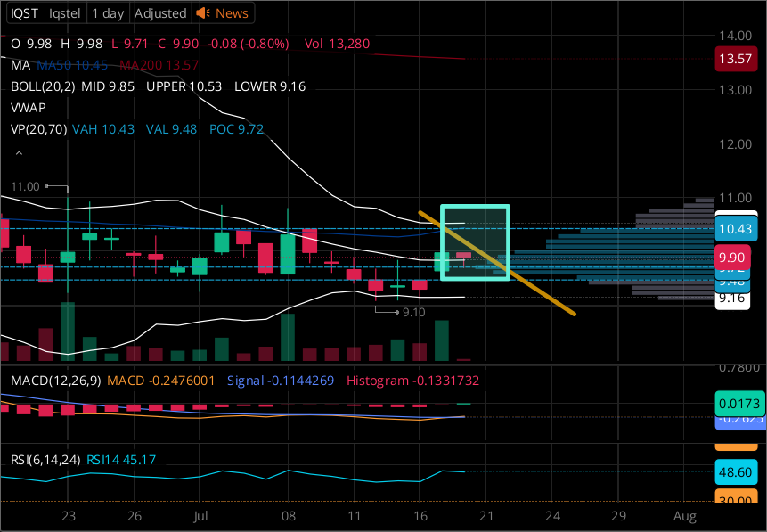Click the POC 9.72 value

point(236,129)
